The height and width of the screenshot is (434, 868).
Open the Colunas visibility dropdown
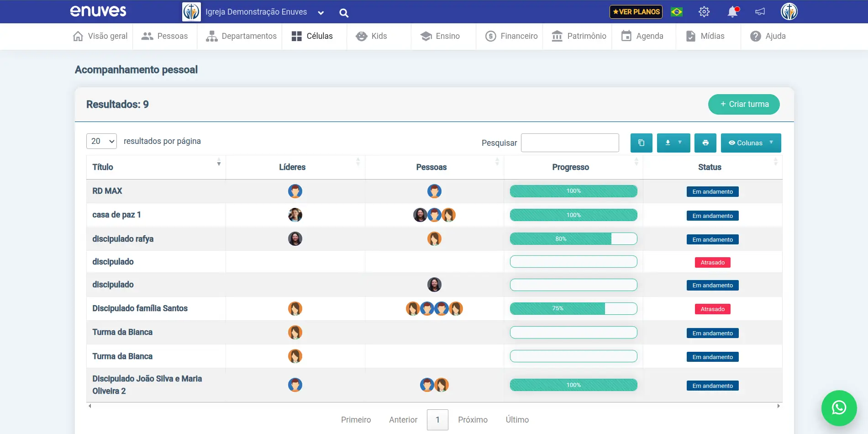point(751,143)
